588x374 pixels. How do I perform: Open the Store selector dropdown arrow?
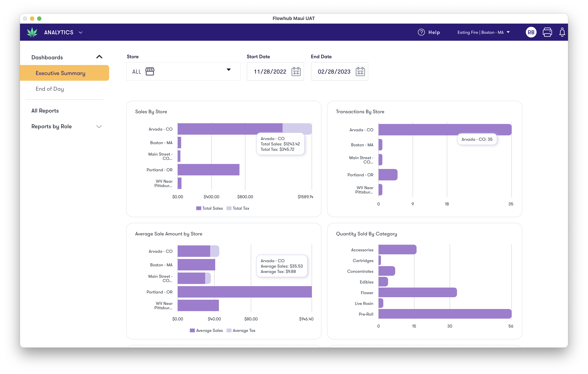(x=229, y=70)
